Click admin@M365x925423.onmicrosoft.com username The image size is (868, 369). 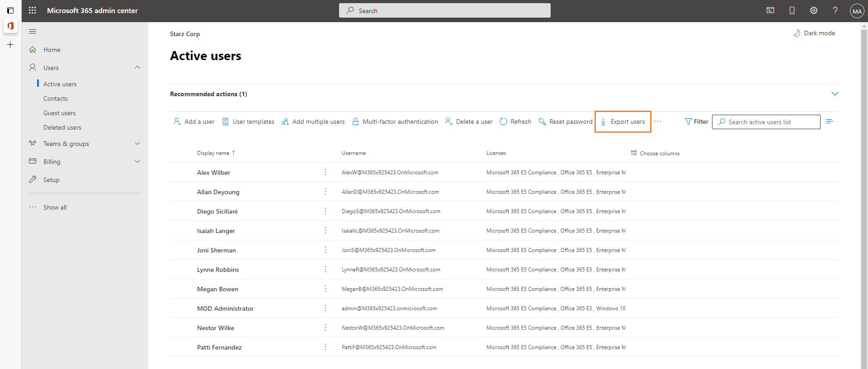[389, 308]
